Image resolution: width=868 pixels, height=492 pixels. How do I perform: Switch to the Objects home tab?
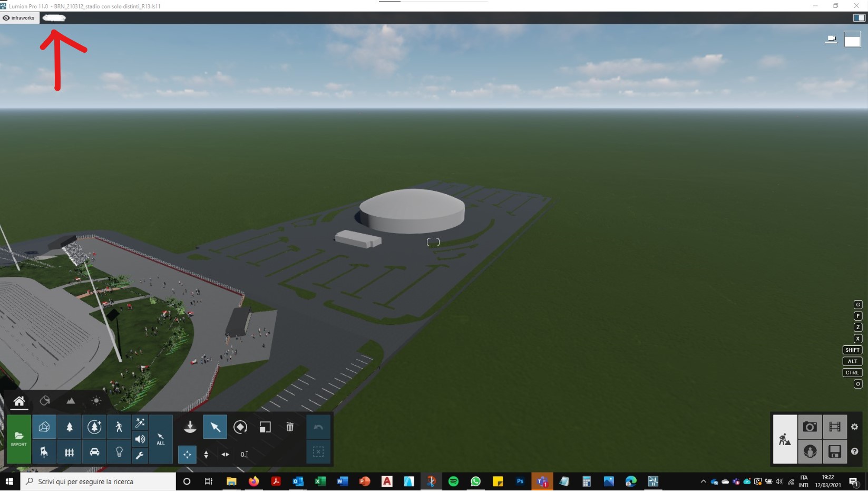coord(19,401)
